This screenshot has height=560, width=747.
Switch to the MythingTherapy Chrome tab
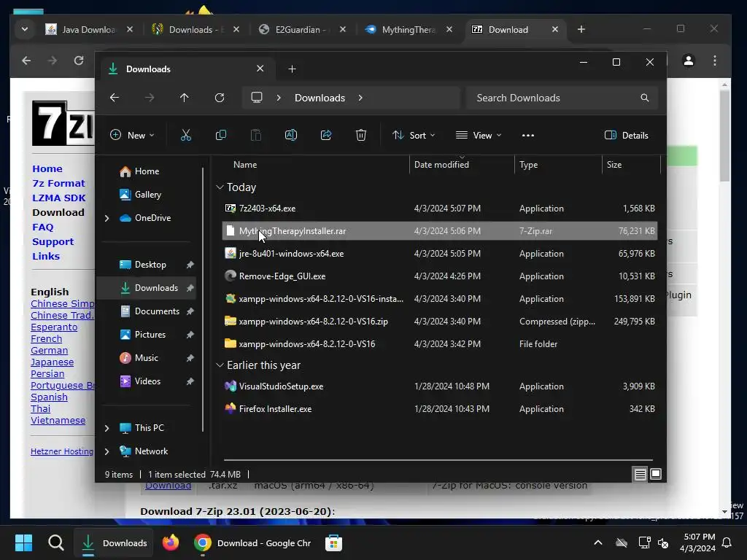409,29
